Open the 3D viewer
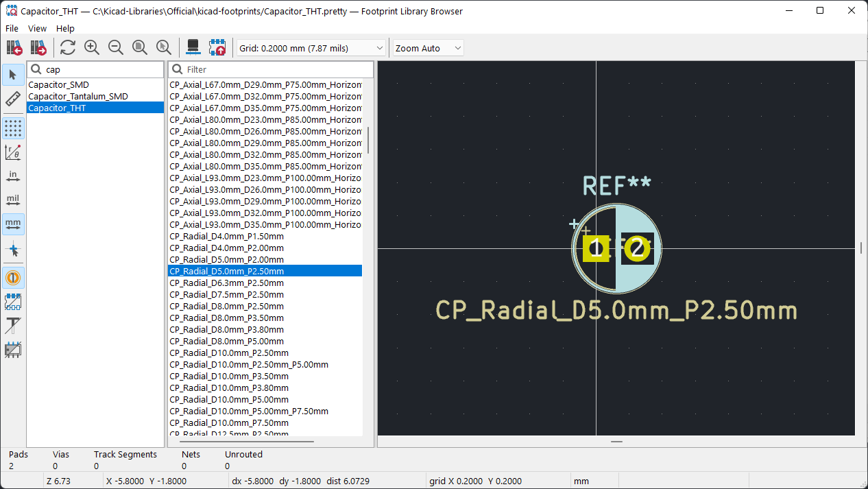The width and height of the screenshot is (868, 489). coord(193,48)
